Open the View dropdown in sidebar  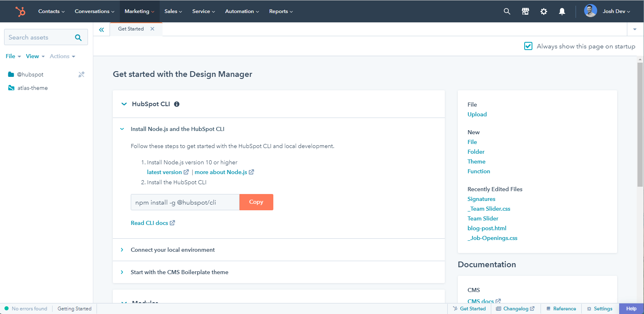pyautogui.click(x=35, y=56)
